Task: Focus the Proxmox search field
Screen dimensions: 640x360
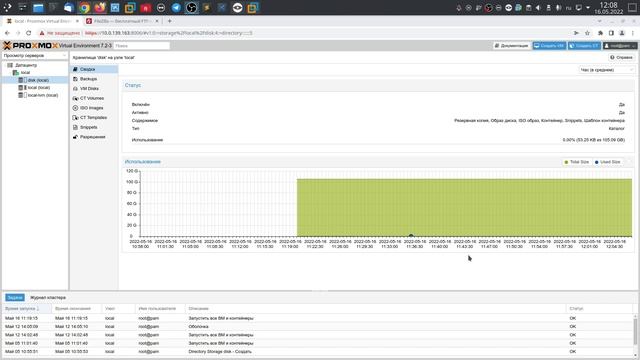Action: (141, 46)
